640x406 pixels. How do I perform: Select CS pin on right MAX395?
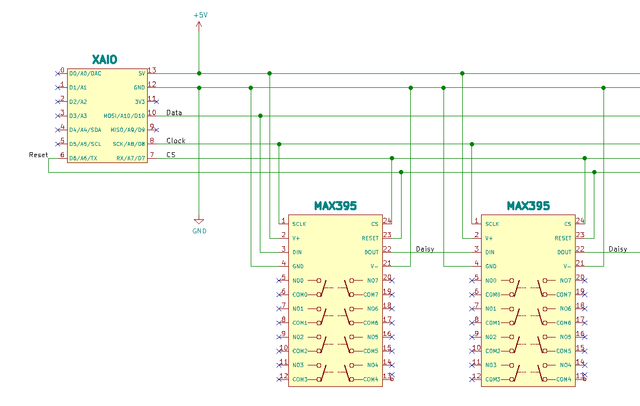(568, 224)
